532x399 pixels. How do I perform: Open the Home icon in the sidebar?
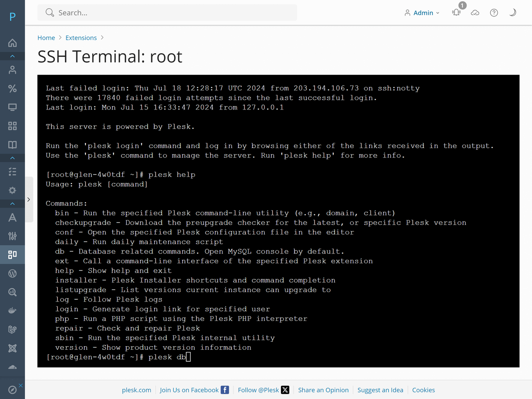click(x=12, y=43)
